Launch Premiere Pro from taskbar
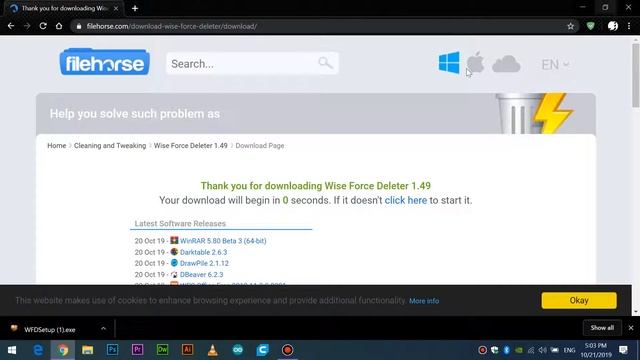This screenshot has height=360, width=640. [137, 350]
